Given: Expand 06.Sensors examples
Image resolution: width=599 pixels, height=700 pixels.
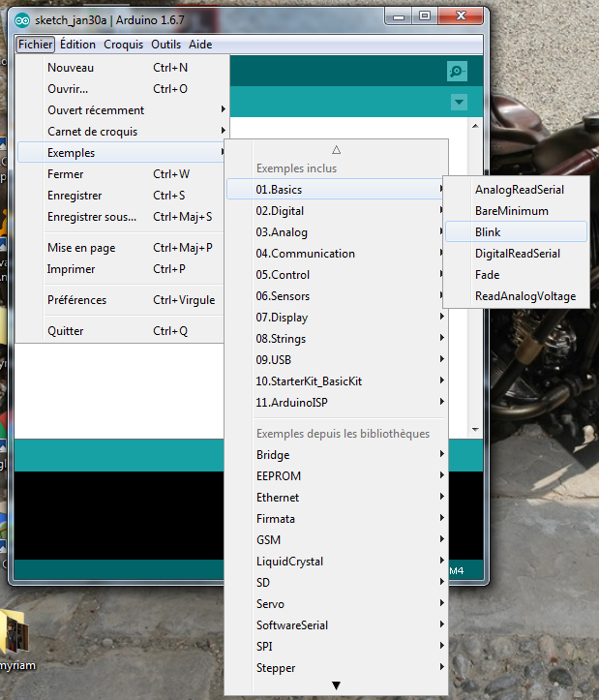Looking at the screenshot, I should [x=336, y=296].
